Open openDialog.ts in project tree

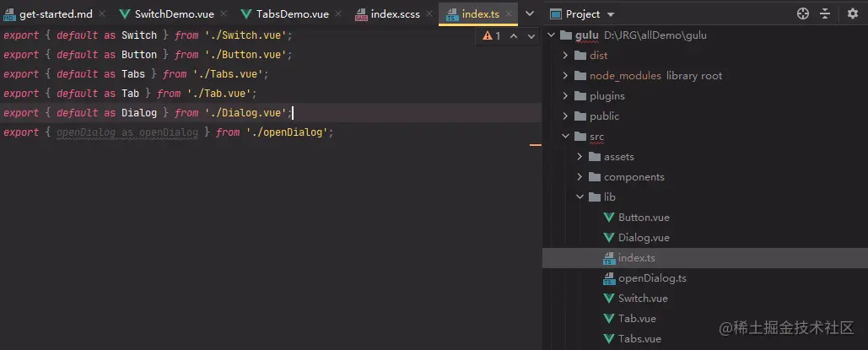click(x=652, y=278)
